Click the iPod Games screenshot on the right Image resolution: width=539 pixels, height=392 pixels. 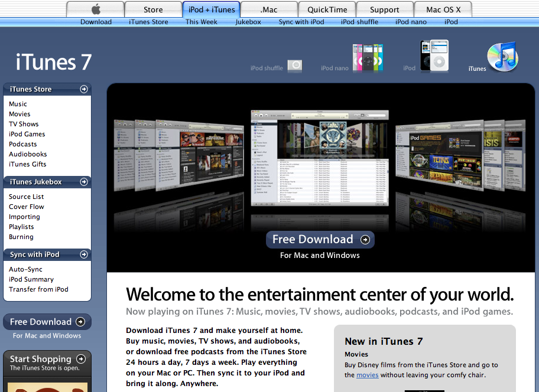point(440,156)
